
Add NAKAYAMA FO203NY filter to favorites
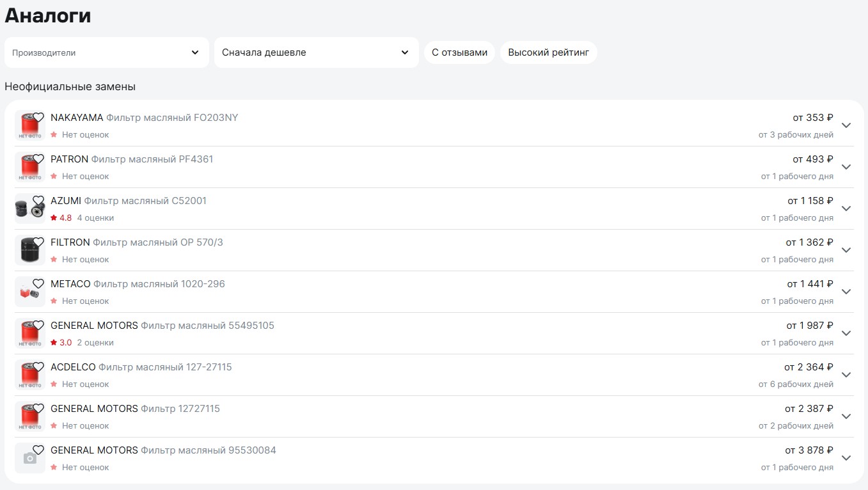coord(38,117)
